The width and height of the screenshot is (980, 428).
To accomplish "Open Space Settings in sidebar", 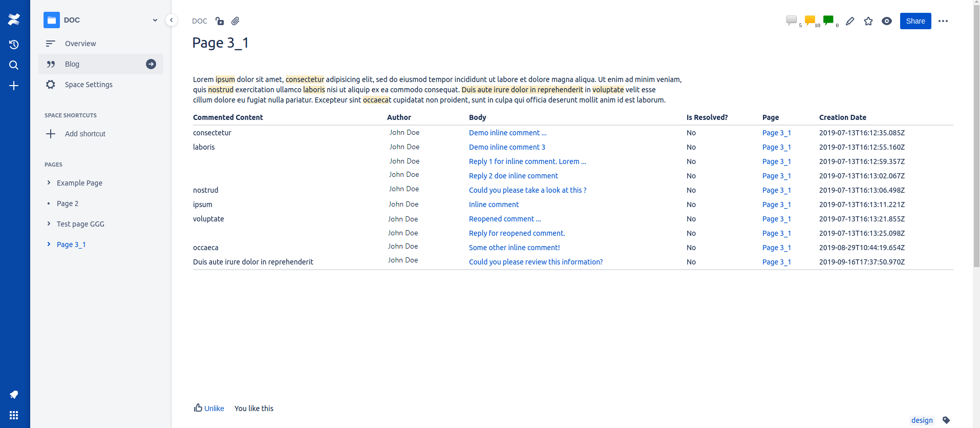I will tap(101, 85).
